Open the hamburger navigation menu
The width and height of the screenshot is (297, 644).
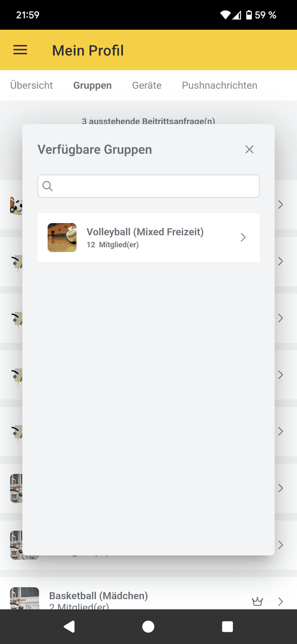20,50
